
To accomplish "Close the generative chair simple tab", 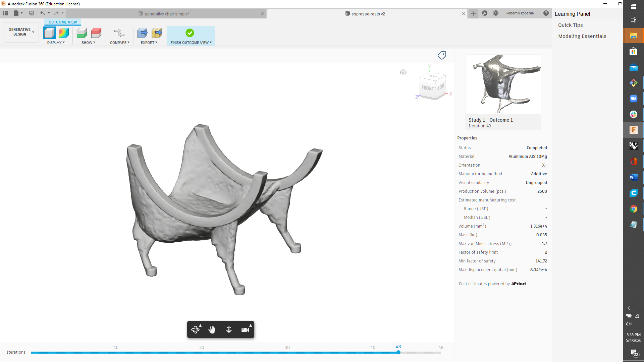I will tap(262, 14).
